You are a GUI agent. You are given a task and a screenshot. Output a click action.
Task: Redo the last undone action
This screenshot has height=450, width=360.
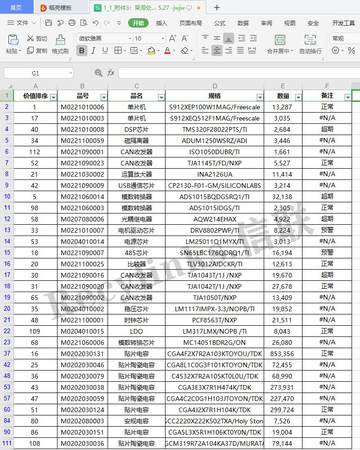[x=107, y=23]
